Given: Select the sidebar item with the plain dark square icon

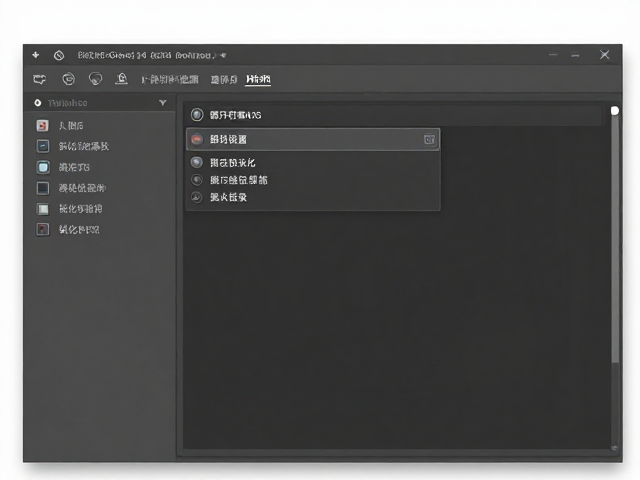Looking at the screenshot, I should (x=100, y=188).
